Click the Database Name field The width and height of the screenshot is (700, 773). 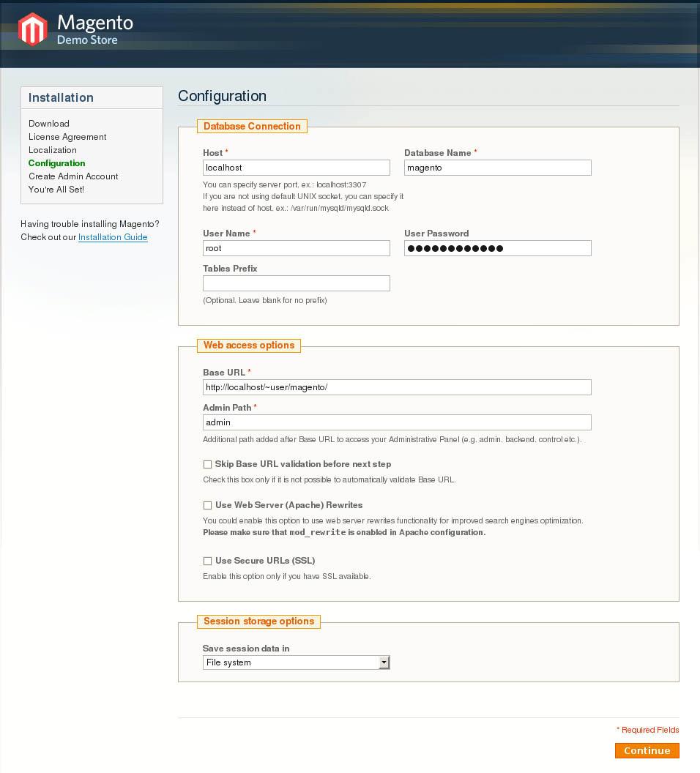tap(497, 168)
